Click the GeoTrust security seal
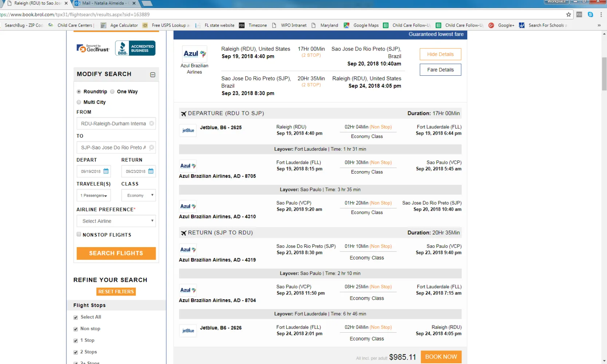 93,48
